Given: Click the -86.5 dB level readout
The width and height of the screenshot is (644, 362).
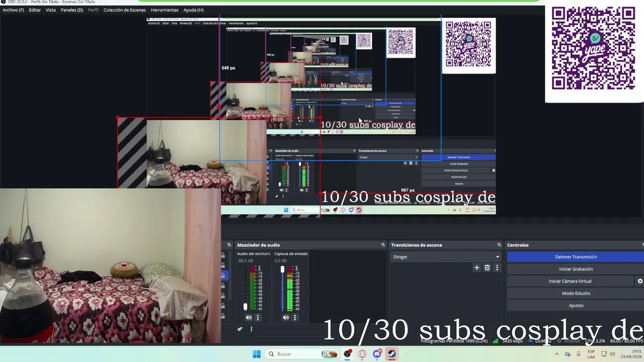Looking at the screenshot, I should point(245,260).
